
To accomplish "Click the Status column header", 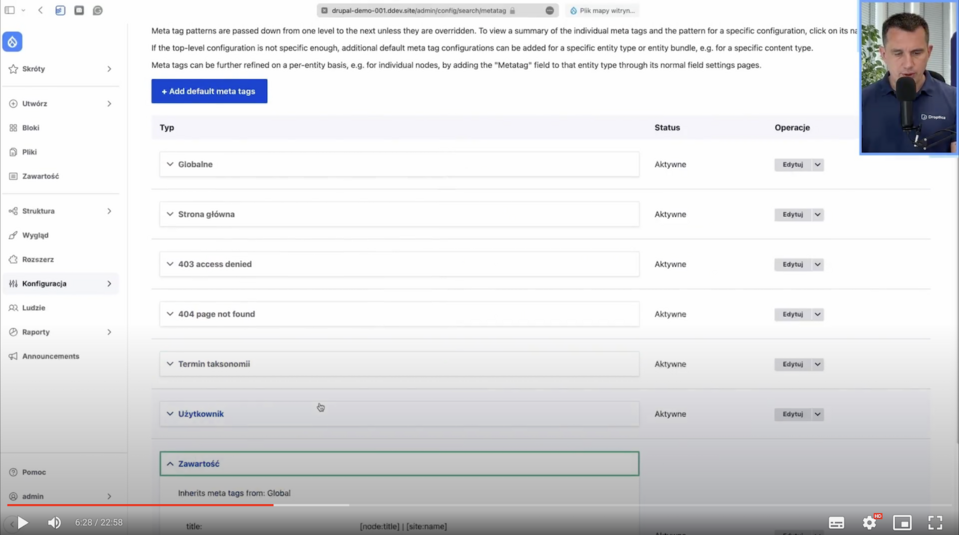I will point(667,128).
